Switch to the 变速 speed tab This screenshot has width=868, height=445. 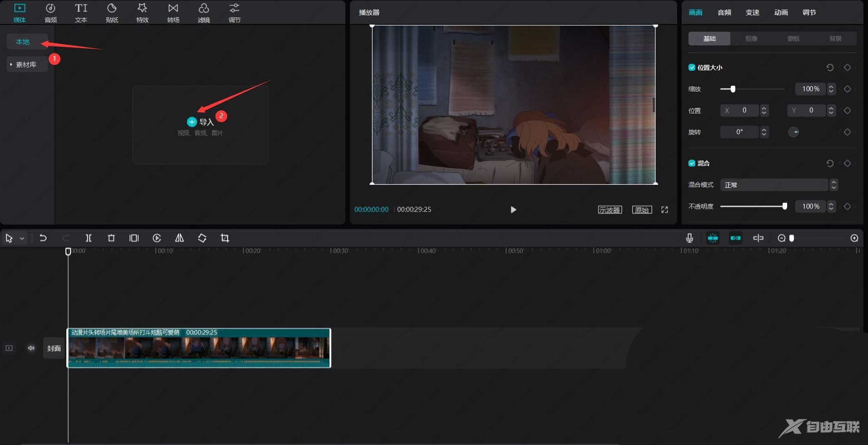click(x=752, y=12)
